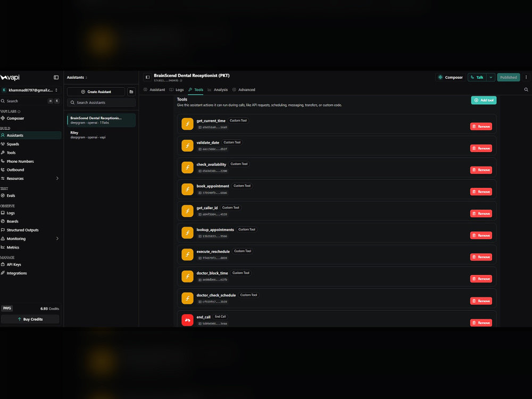Select the Tools tab
This screenshot has height=399, width=532.
coord(196,89)
